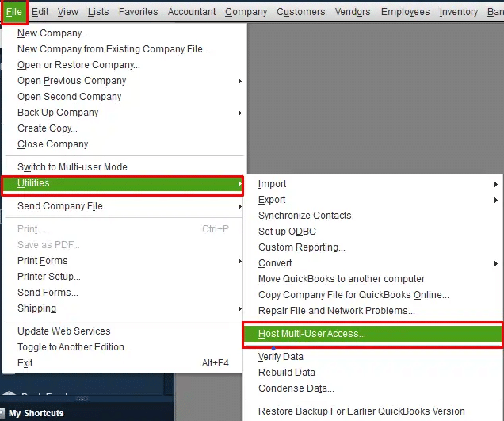Image resolution: width=504 pixels, height=421 pixels.
Task: Choose Set up ODBC
Action: 373,232
